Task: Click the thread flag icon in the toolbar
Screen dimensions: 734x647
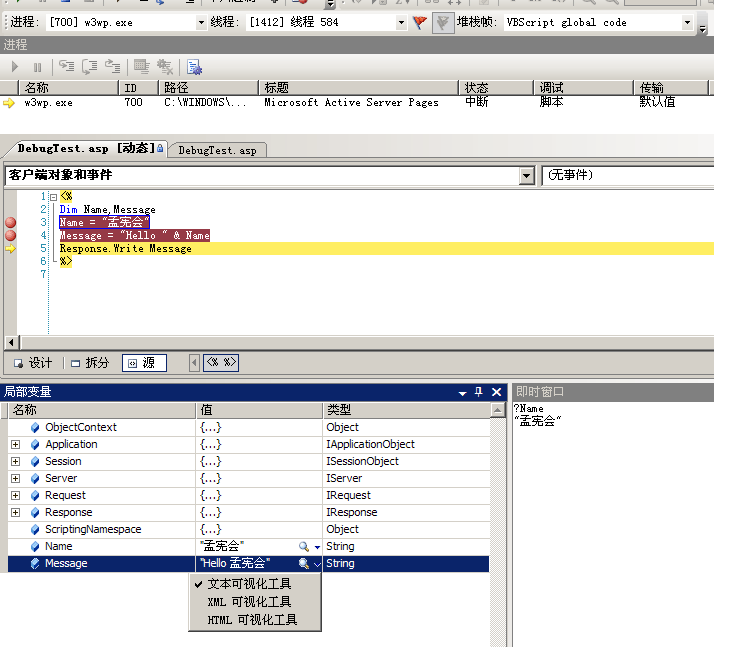Action: pyautogui.click(x=420, y=22)
